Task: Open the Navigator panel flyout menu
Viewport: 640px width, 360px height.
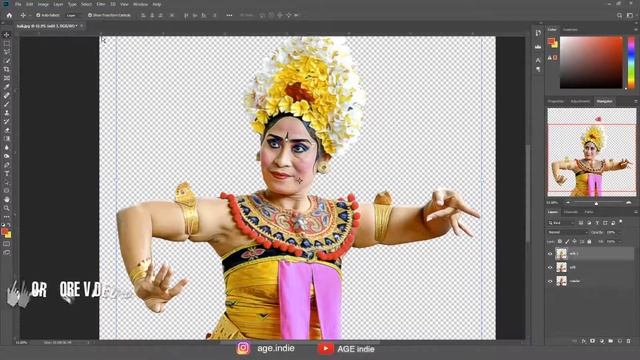Action: [x=636, y=101]
